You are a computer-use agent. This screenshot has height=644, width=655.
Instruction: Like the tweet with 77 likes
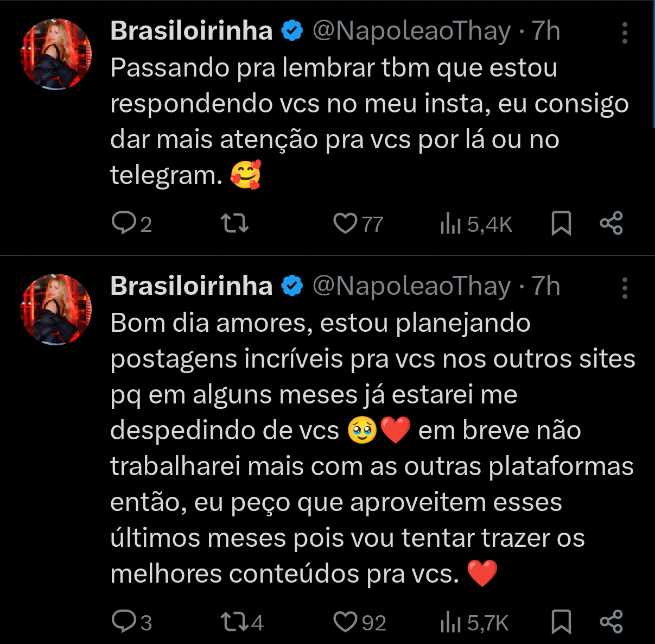tap(345, 223)
